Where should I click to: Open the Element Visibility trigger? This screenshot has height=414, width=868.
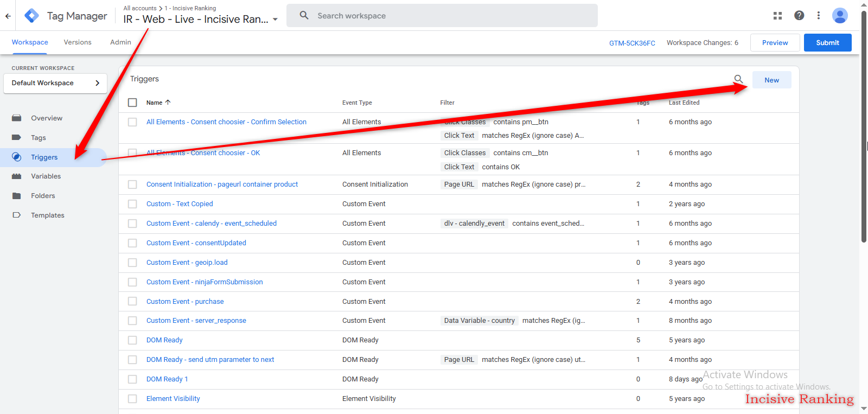(173, 399)
